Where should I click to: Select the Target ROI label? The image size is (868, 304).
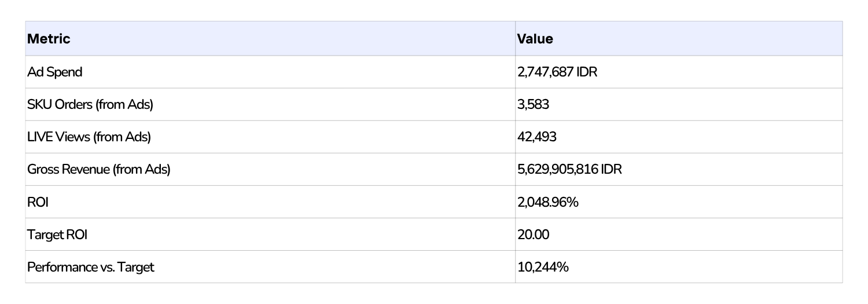57,234
